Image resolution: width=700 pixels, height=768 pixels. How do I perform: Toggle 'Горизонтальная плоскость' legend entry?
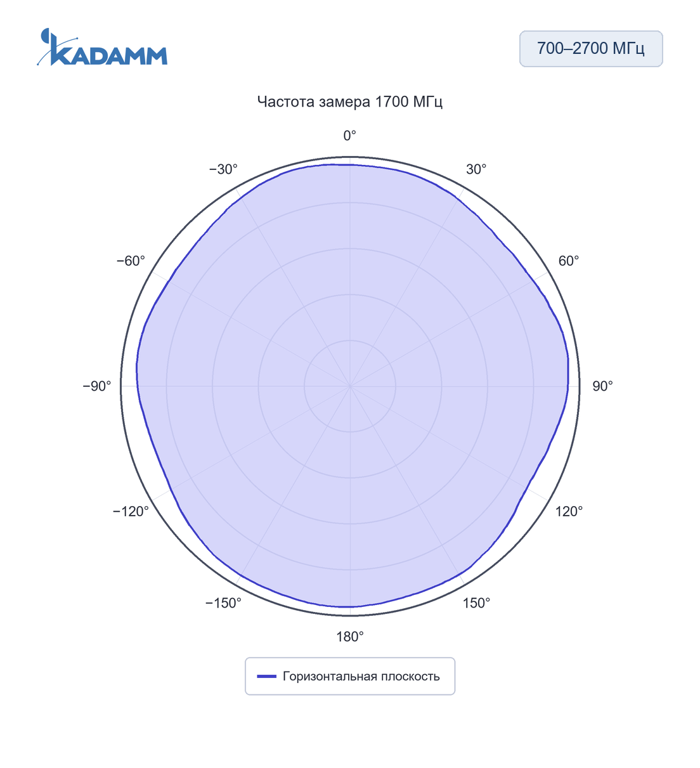[x=350, y=676]
